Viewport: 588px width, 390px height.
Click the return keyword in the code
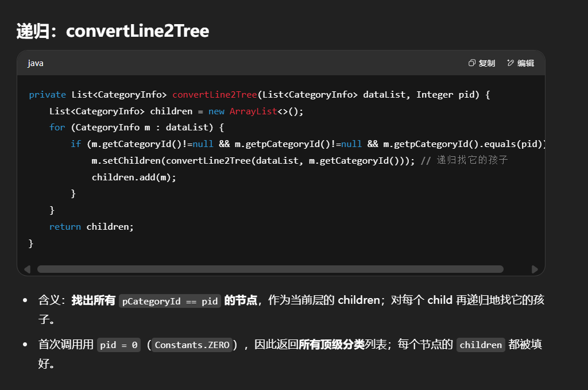tap(65, 227)
